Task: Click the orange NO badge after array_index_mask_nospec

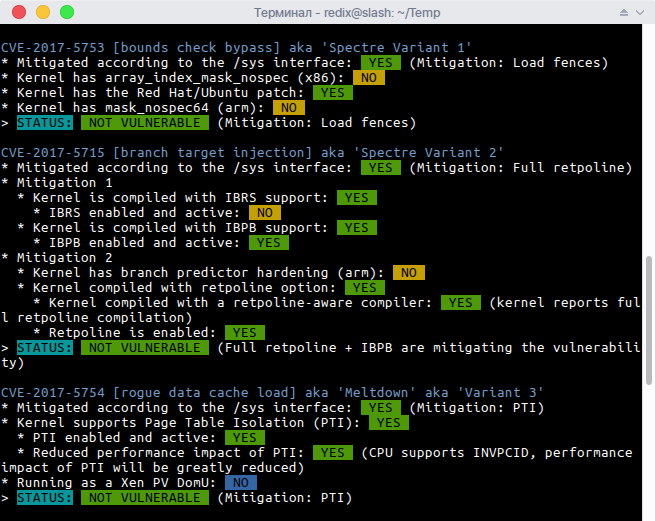Action: [x=369, y=78]
